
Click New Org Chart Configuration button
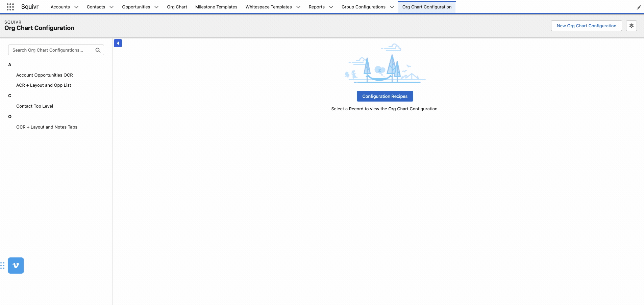(x=587, y=26)
